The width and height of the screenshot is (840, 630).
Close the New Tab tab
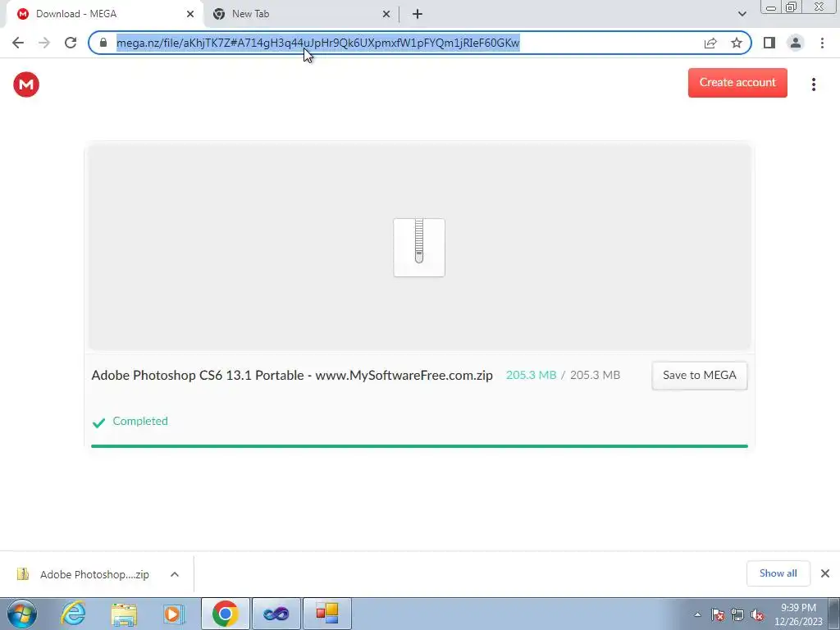click(x=386, y=14)
